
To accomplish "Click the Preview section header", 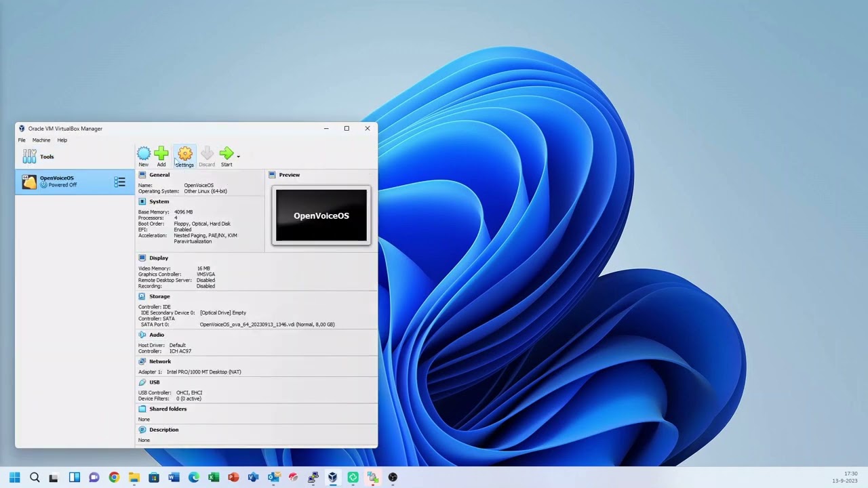I will [289, 175].
